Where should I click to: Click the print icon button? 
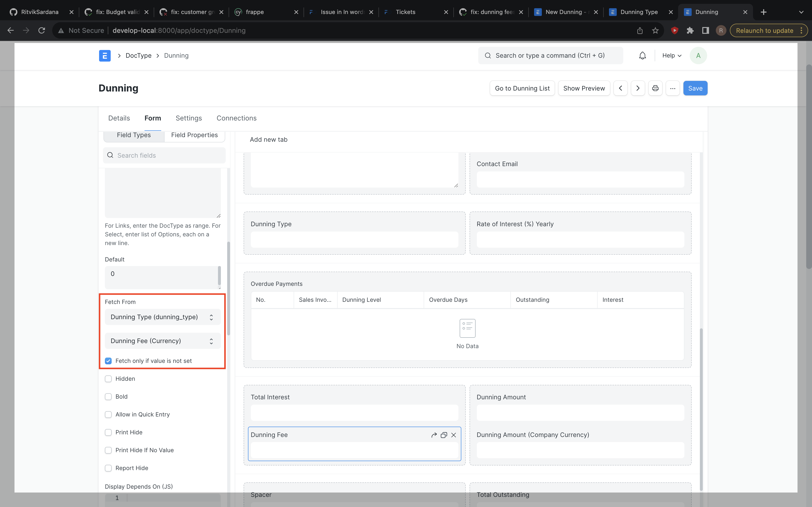pos(655,88)
